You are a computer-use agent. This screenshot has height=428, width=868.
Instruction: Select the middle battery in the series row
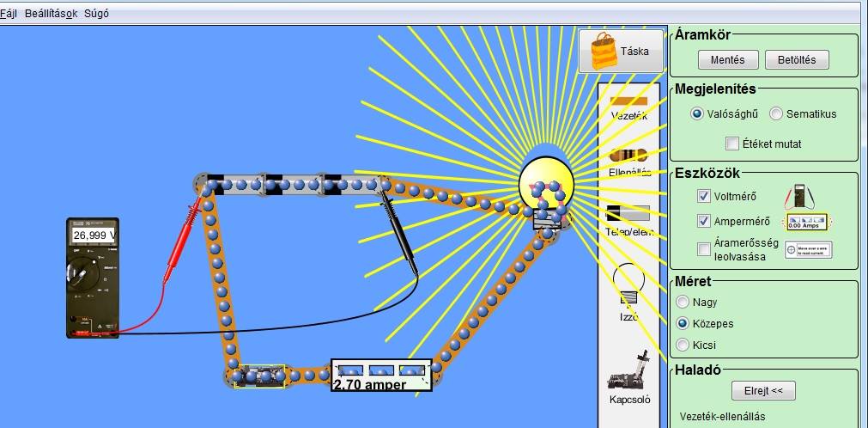coord(294,184)
